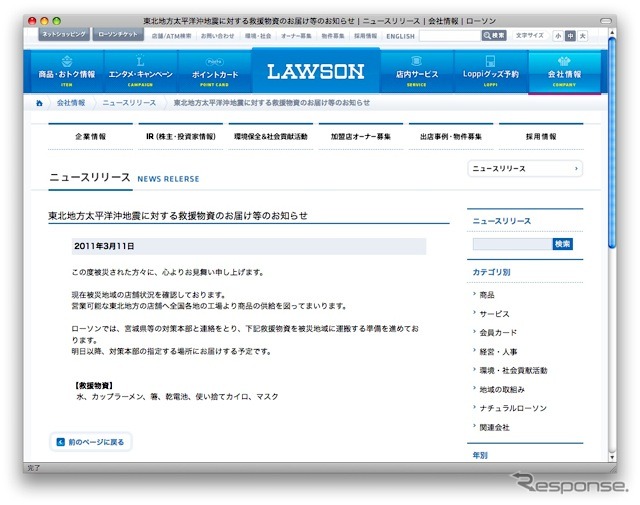Open the ニュースリリース box with chevron
The height and width of the screenshot is (505, 640).
click(525, 169)
